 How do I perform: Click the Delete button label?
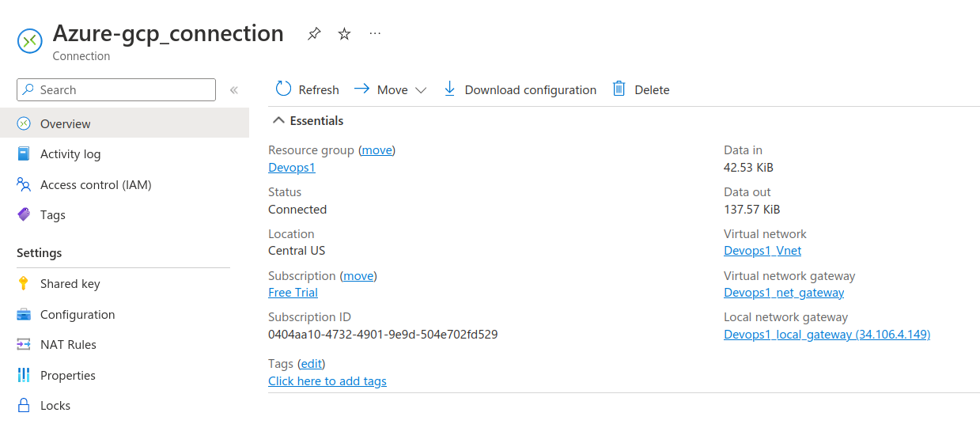pos(652,90)
